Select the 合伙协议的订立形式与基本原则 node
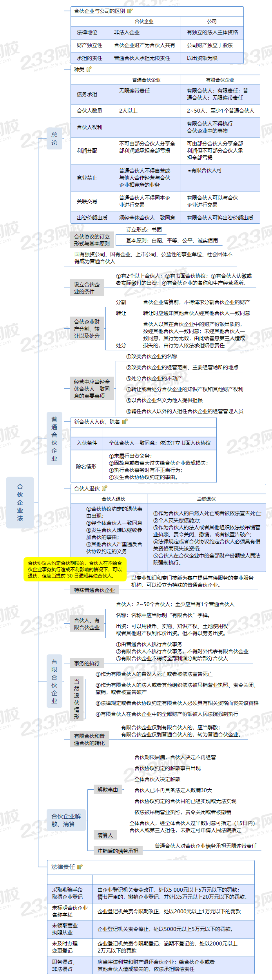Screen dimensions: 272x980 coord(92,240)
